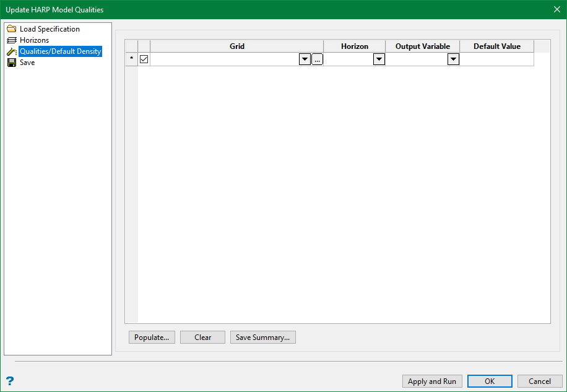
Task: Open the Save page in the sidebar
Action: 27,63
